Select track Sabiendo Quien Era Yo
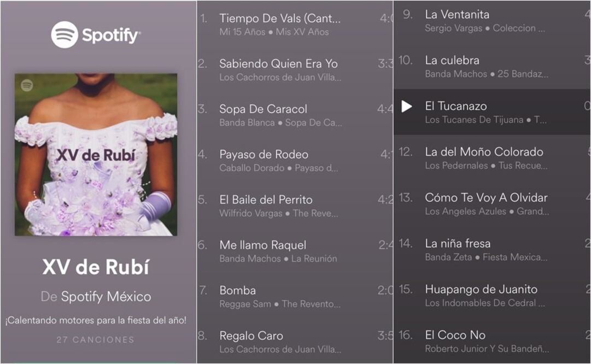The width and height of the screenshot is (591, 364). (295, 70)
